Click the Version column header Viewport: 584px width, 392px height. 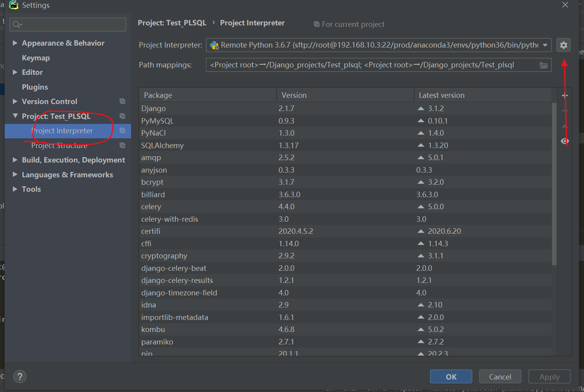point(345,95)
